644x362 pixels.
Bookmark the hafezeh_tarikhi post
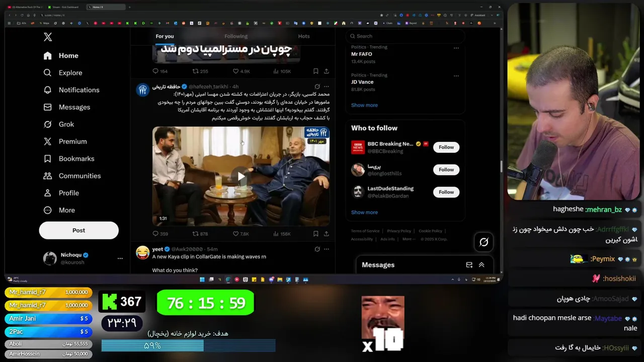315,234
